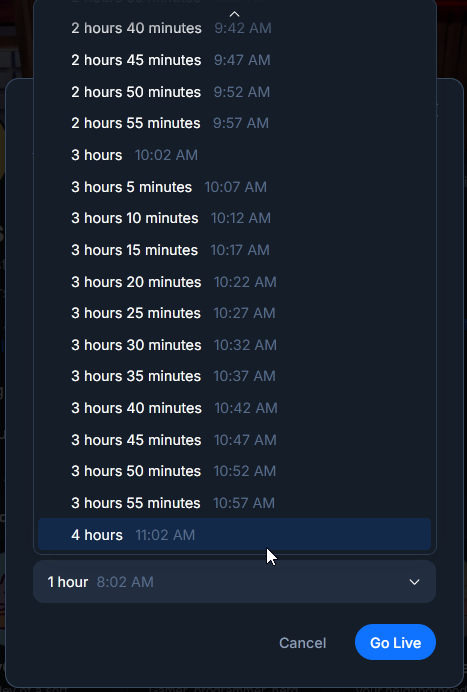Screen dimensions: 467x692
Task: Select 2 hours 50 minutes duration
Action: point(234,92)
